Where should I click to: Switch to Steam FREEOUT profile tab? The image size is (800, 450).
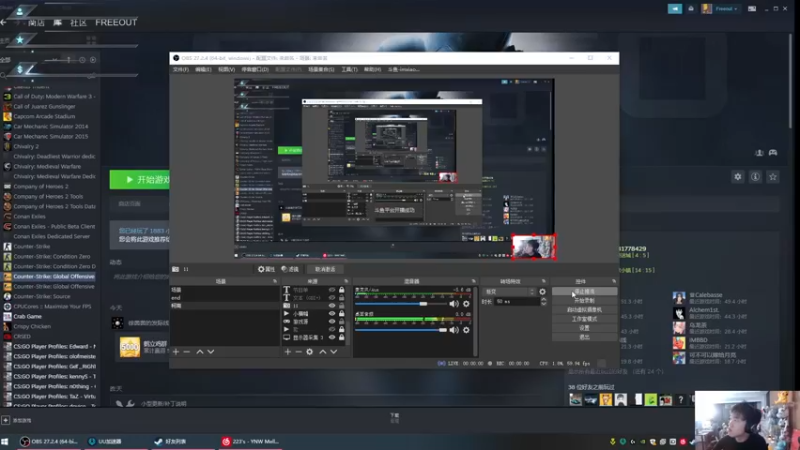(x=116, y=22)
